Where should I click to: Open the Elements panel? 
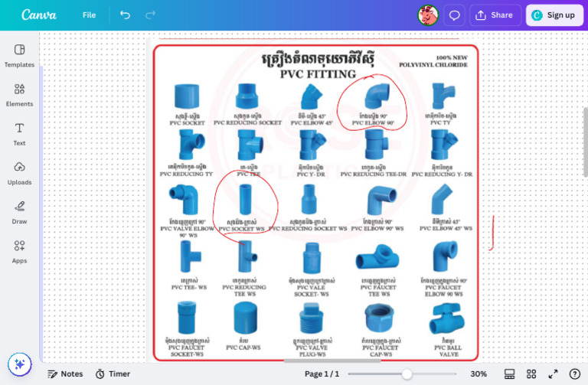point(19,94)
